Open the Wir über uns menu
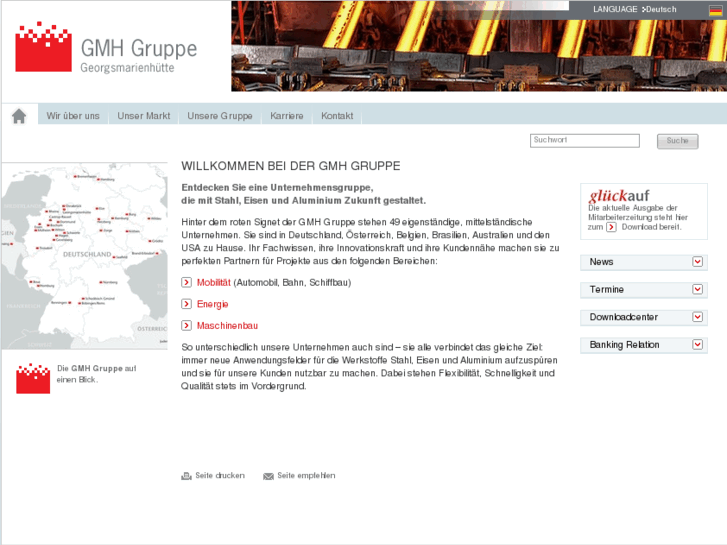The height and width of the screenshot is (545, 727). click(x=73, y=116)
